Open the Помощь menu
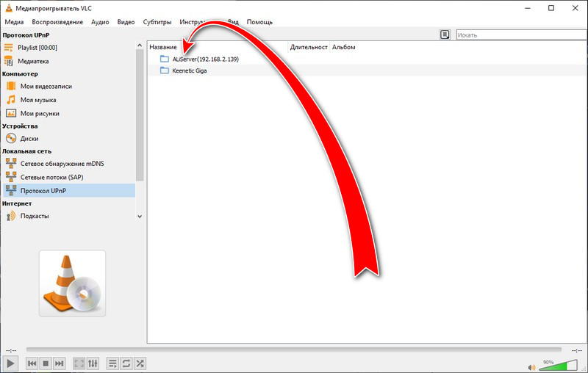The height and width of the screenshot is (373, 588). point(259,22)
